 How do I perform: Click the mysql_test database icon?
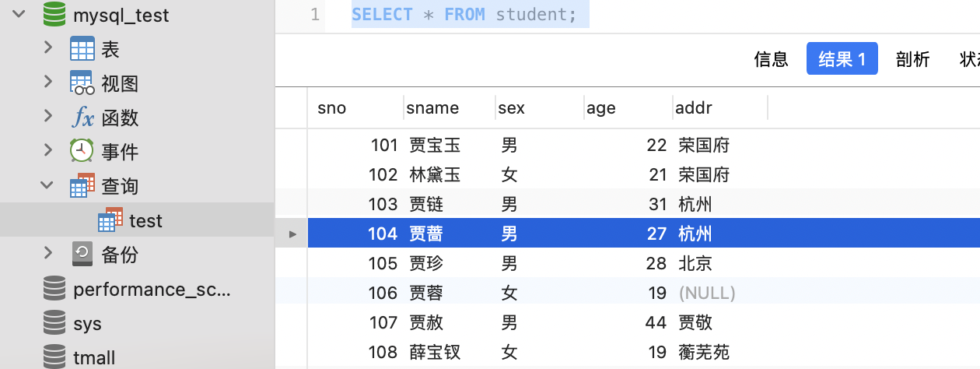pos(54,15)
